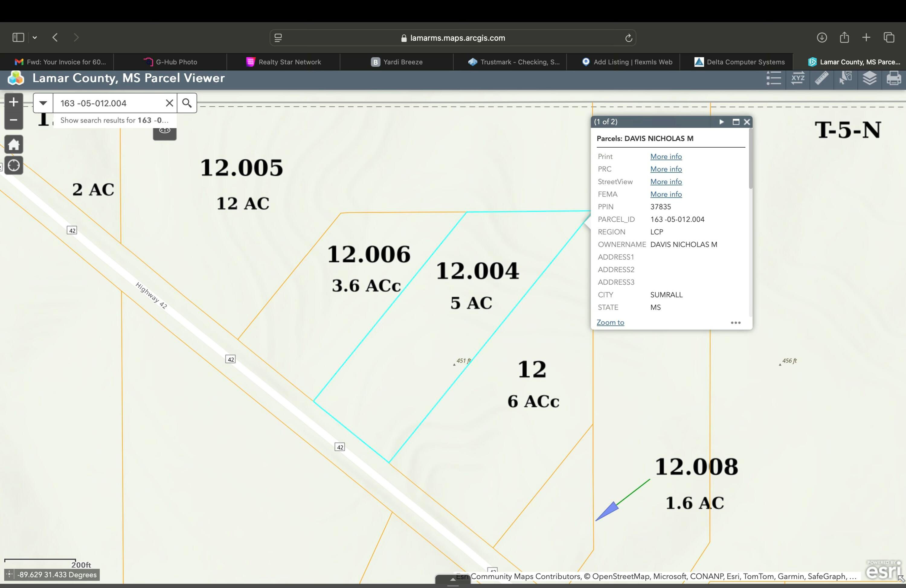Click the popup vertical scrollbar
Viewport: 906px width, 588px height.
coord(751,158)
